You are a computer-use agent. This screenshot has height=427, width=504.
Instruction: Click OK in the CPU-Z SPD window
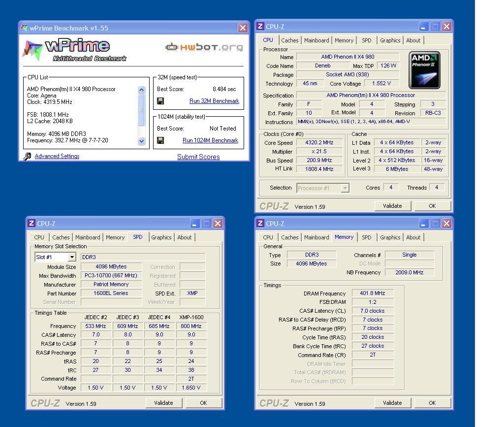(203, 403)
